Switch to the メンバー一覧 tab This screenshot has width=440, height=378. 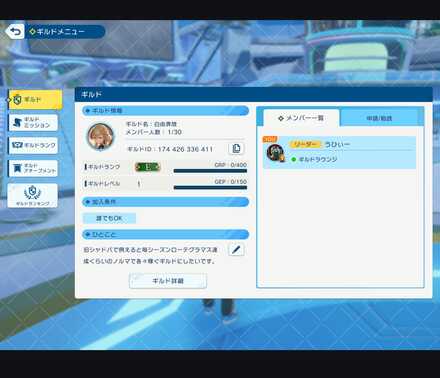coord(301,118)
